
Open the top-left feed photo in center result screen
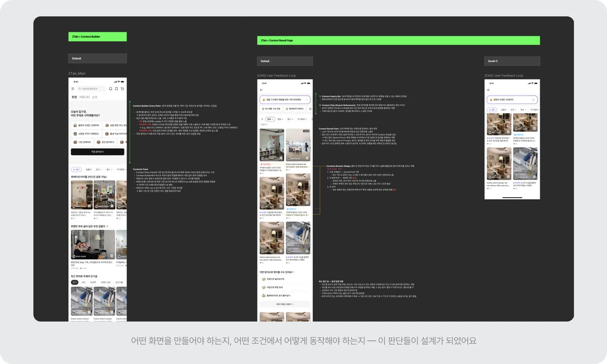[x=272, y=145]
